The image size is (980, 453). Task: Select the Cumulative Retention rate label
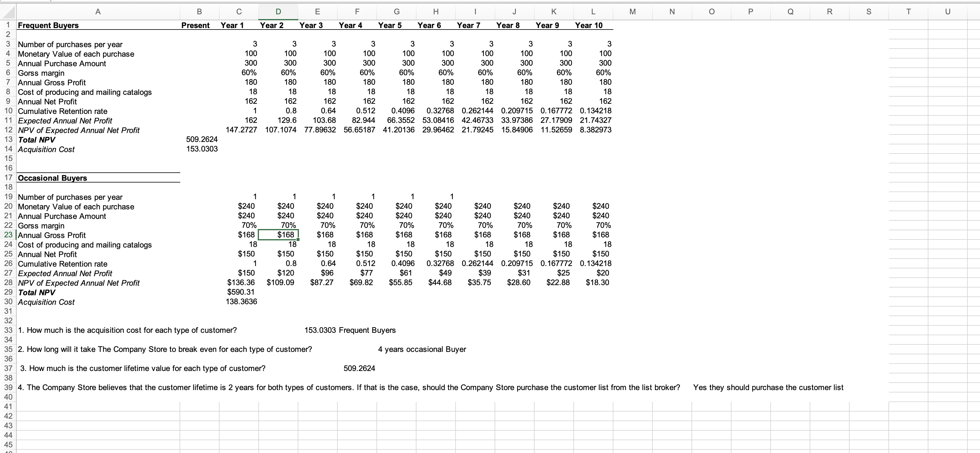[x=63, y=111]
